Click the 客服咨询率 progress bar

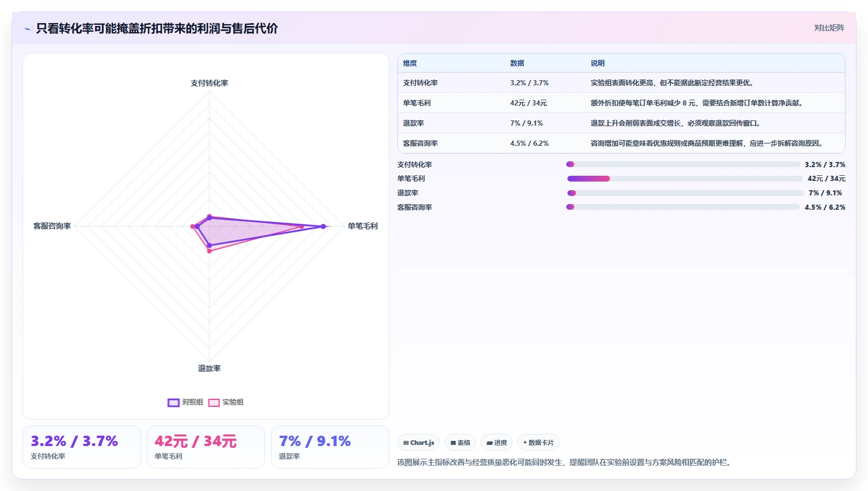(x=683, y=207)
